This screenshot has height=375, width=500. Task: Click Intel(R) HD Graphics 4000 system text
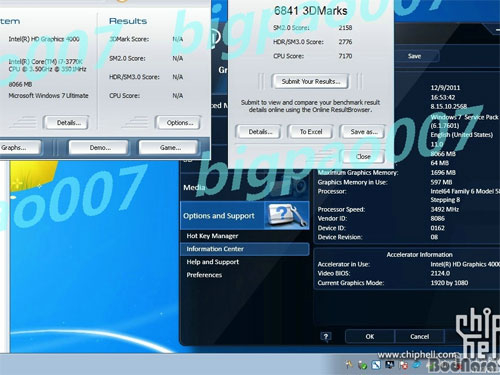click(44, 39)
